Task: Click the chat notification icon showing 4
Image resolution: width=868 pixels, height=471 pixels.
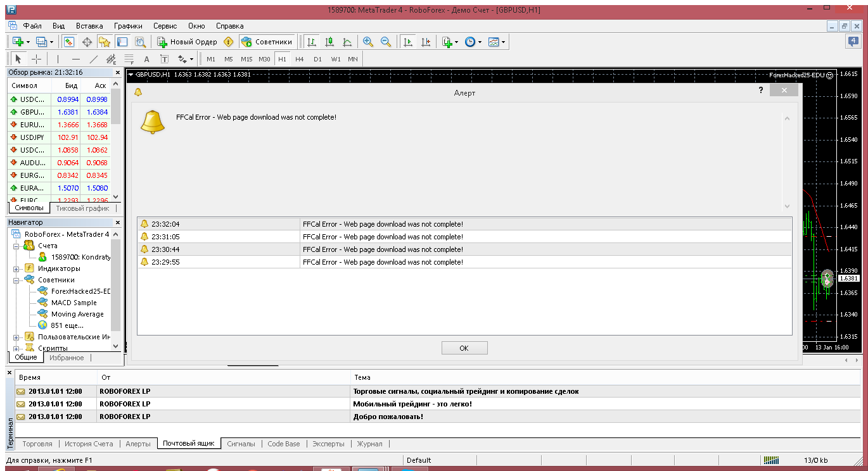Action: pos(853,42)
